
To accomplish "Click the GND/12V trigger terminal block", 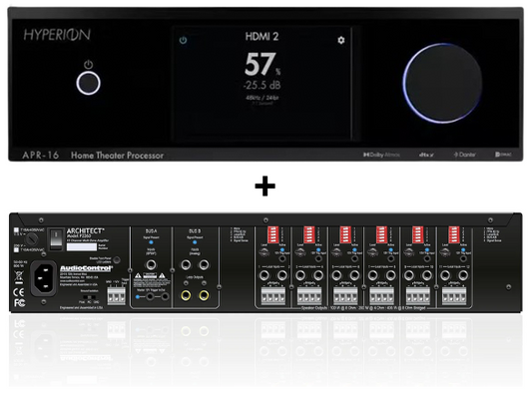I will pos(116,295).
